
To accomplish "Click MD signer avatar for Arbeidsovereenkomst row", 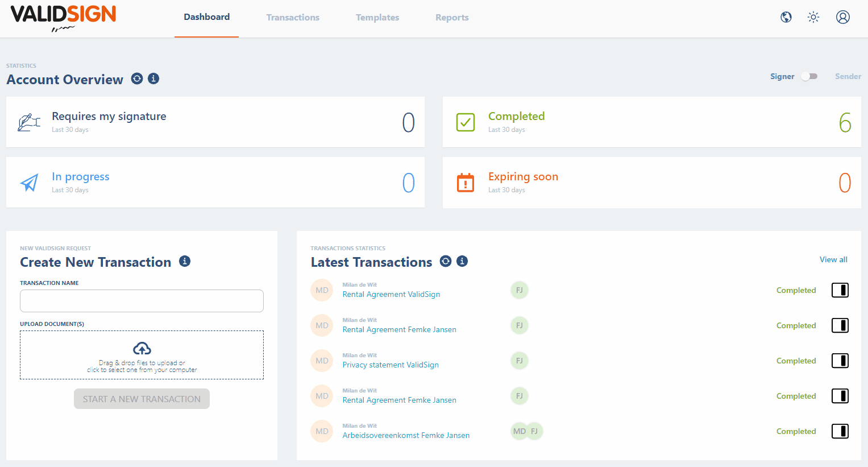I will [x=519, y=431].
